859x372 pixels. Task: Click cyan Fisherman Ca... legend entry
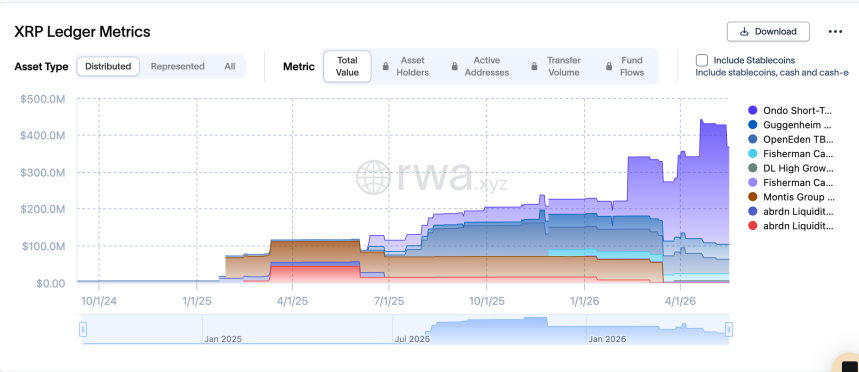(791, 154)
